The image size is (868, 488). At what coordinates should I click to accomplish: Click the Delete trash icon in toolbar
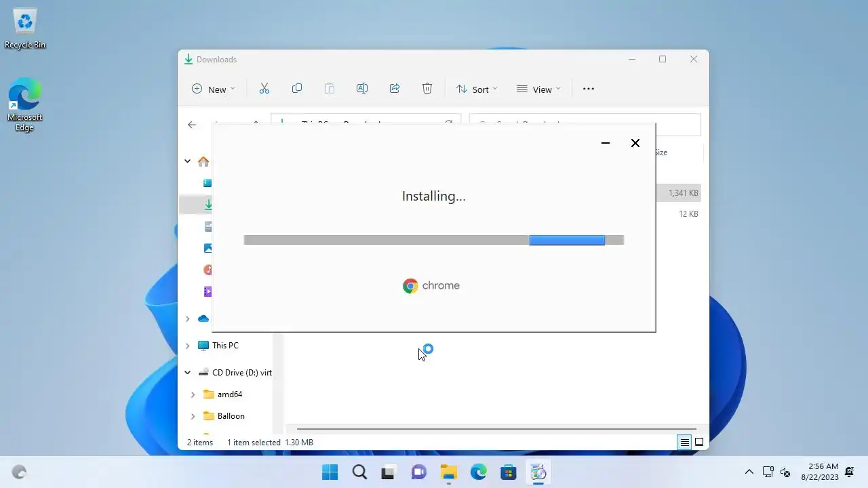point(427,89)
